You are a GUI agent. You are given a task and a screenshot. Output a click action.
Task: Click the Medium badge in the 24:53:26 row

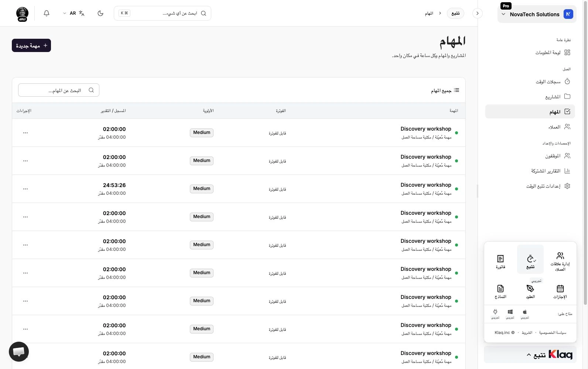202,189
